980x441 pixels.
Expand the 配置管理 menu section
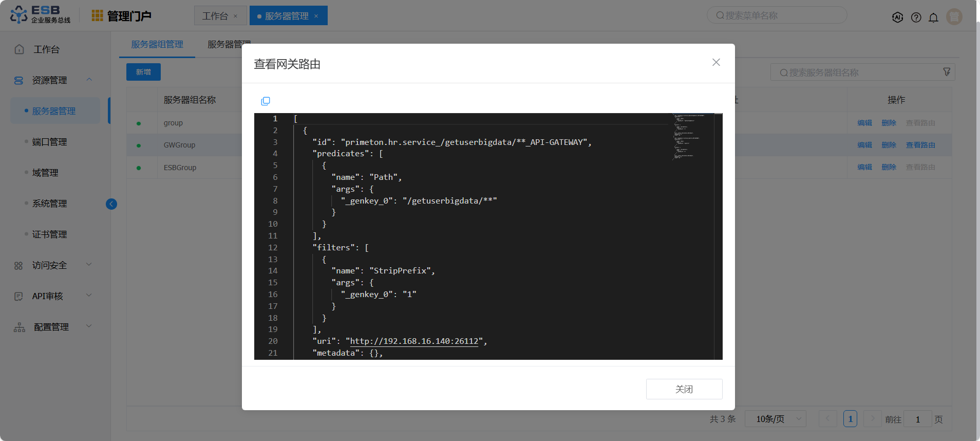tap(89, 326)
